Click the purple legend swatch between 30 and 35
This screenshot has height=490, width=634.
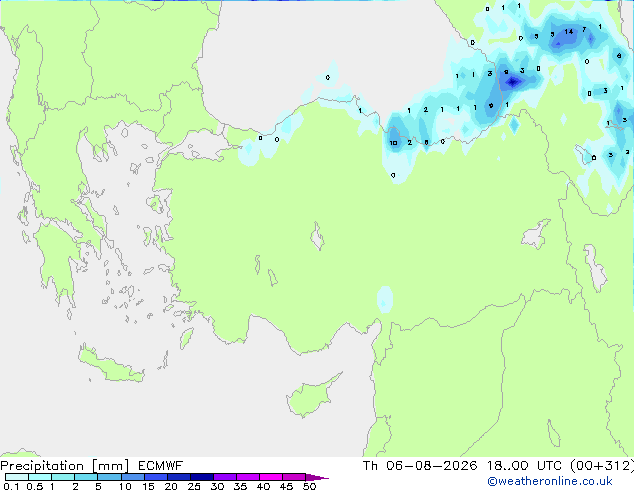click(224, 477)
